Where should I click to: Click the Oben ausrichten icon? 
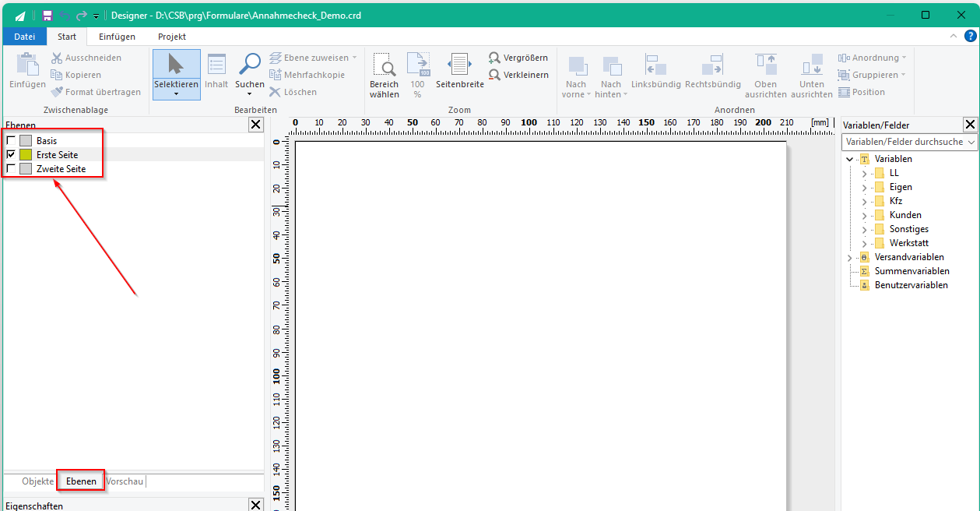pos(766,65)
